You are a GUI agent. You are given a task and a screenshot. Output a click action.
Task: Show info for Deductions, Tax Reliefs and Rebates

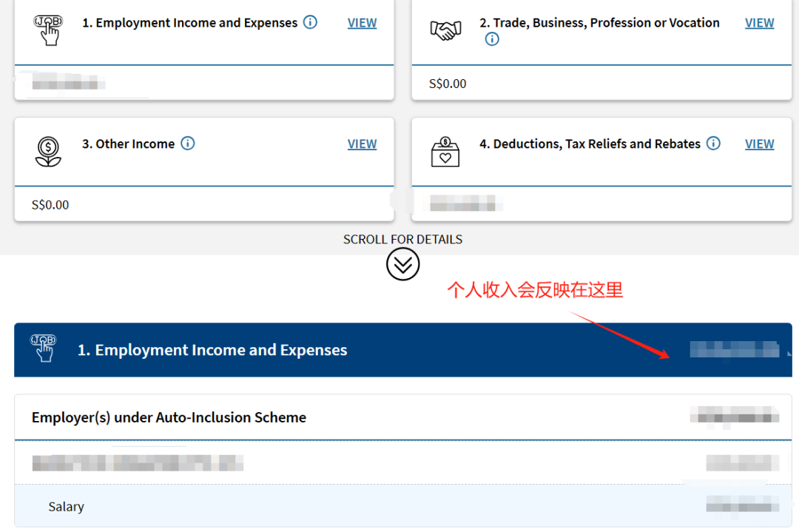(713, 144)
